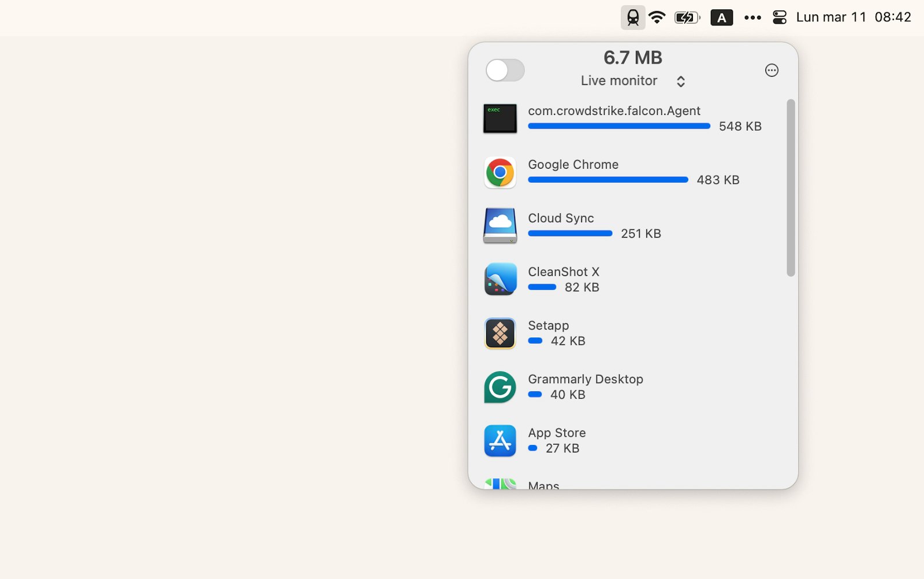Open Control Center from menu bar
The height and width of the screenshot is (579, 924).
coord(780,17)
